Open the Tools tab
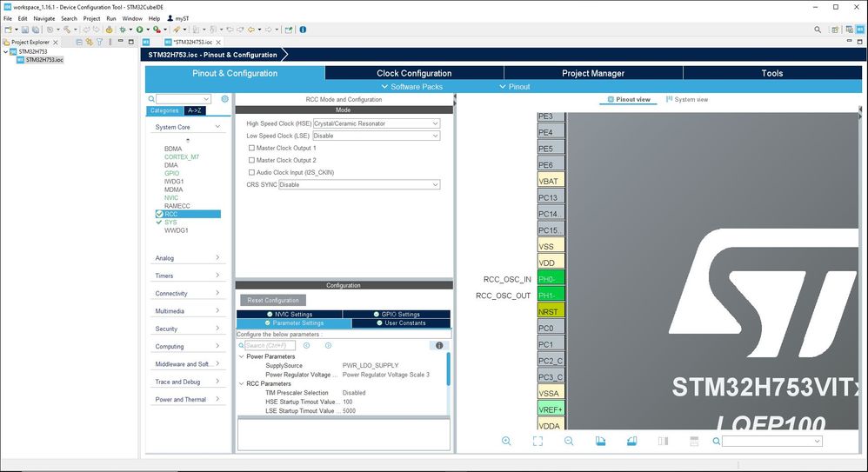Image resolution: width=868 pixels, height=472 pixels. [771, 73]
